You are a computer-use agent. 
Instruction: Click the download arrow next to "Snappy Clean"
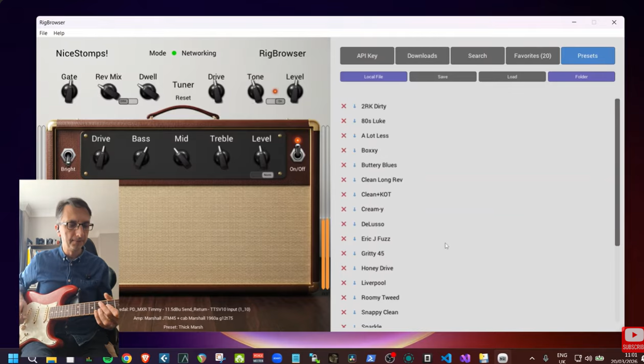[x=353, y=312]
